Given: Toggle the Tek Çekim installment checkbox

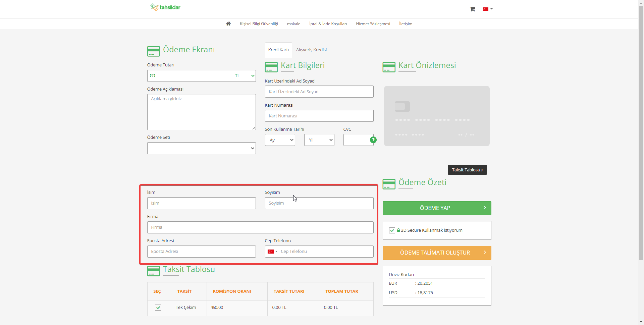Looking at the screenshot, I should (158, 308).
